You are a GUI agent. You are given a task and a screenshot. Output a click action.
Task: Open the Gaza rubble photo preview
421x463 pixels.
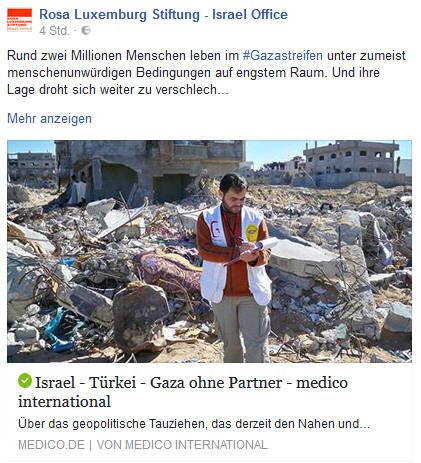(x=209, y=251)
